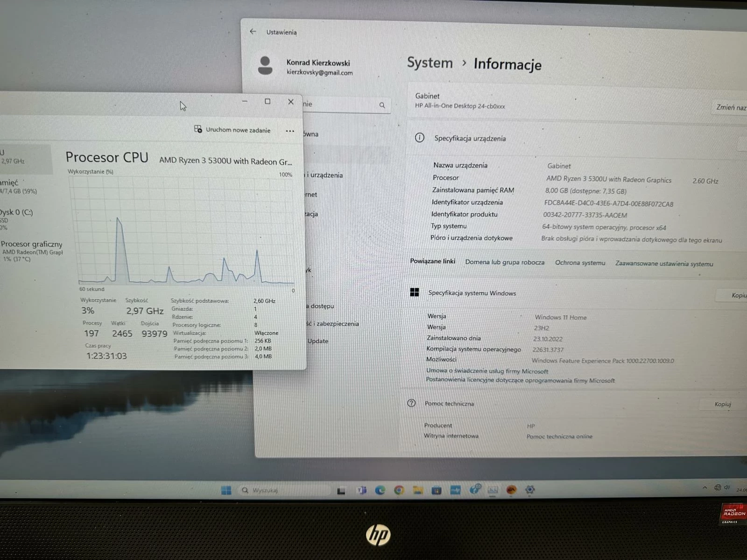This screenshot has height=560, width=747.
Task: Select Windows 11 Home edition text
Action: pos(561,317)
